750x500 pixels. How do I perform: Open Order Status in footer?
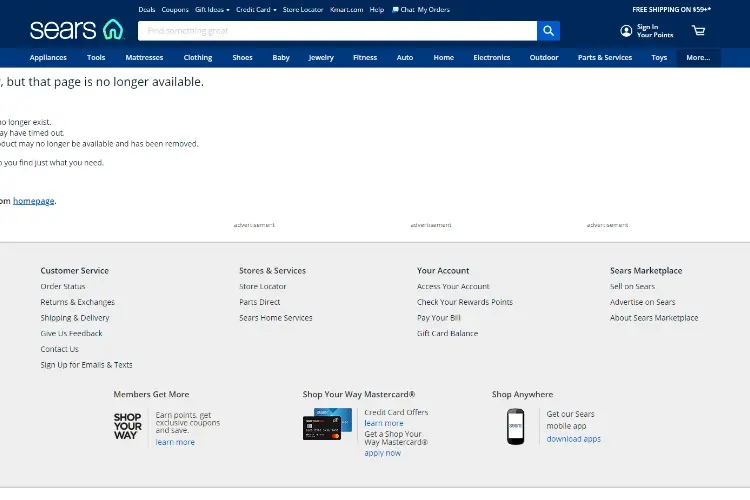(x=63, y=286)
